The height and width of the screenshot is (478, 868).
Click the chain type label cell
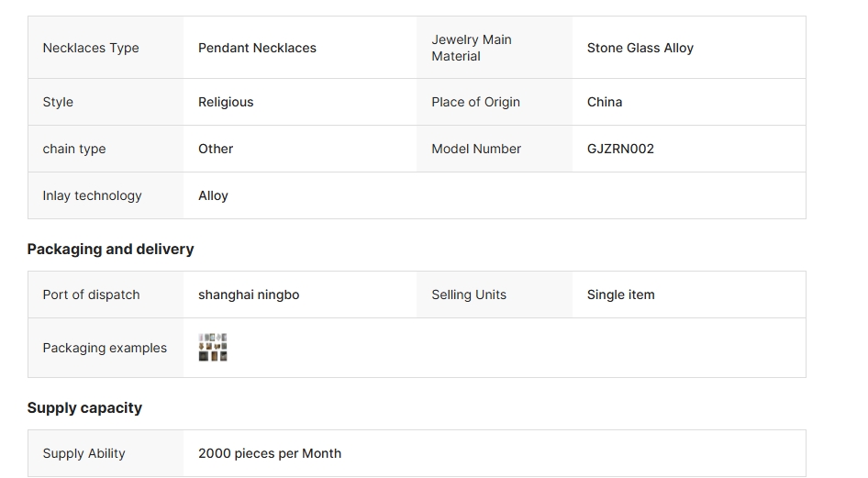pyautogui.click(x=74, y=149)
